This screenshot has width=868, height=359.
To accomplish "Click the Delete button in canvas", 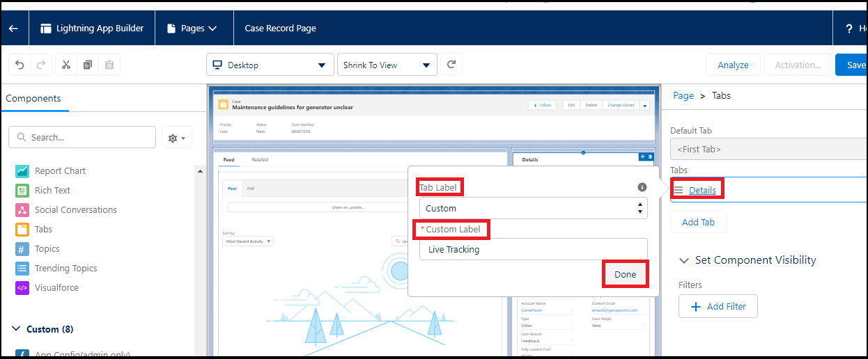I will (x=591, y=105).
